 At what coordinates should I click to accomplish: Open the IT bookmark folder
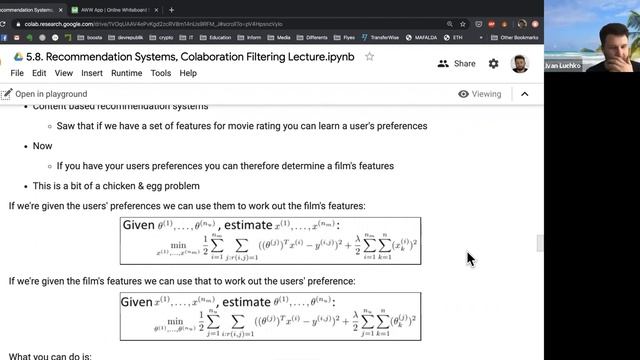[187, 38]
